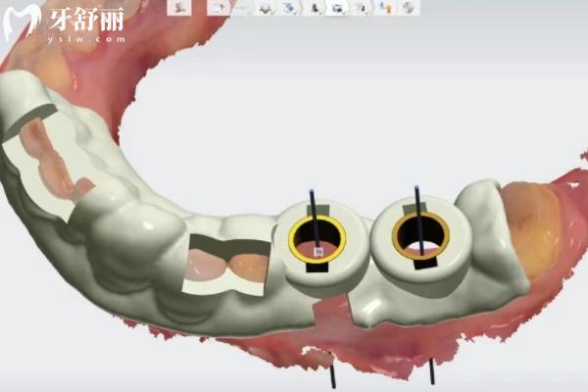Click the left implant axis line top handle

click(x=312, y=191)
